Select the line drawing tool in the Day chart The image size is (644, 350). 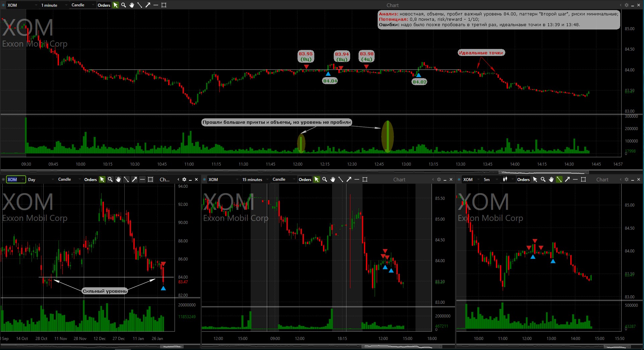tap(126, 179)
